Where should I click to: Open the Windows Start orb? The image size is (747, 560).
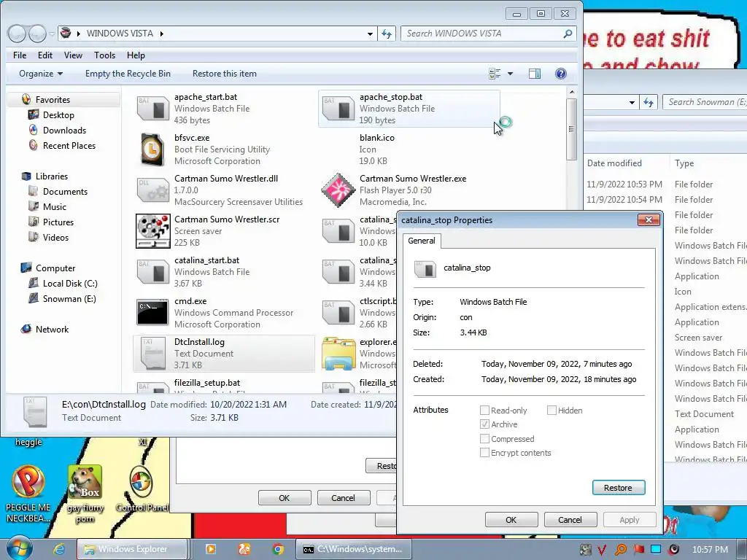[19, 548]
